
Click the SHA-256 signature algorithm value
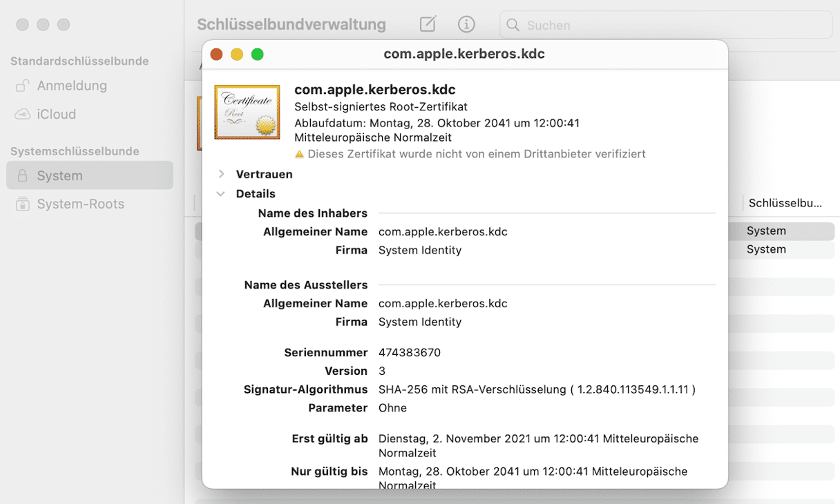click(x=536, y=389)
